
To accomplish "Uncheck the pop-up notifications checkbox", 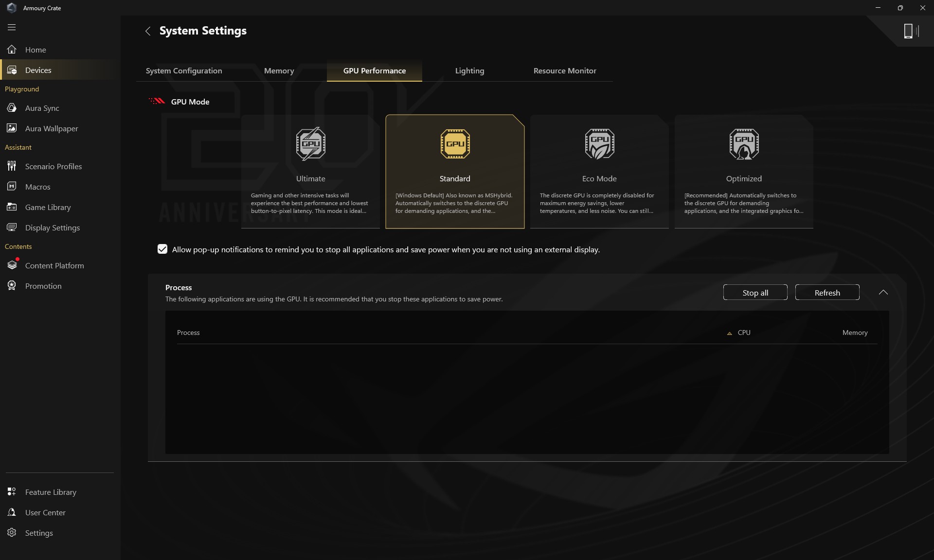I will pos(162,249).
